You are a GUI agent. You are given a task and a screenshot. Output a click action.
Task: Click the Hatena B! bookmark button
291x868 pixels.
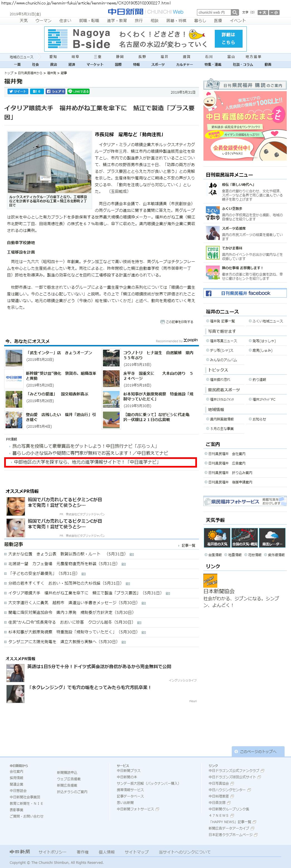(36, 91)
